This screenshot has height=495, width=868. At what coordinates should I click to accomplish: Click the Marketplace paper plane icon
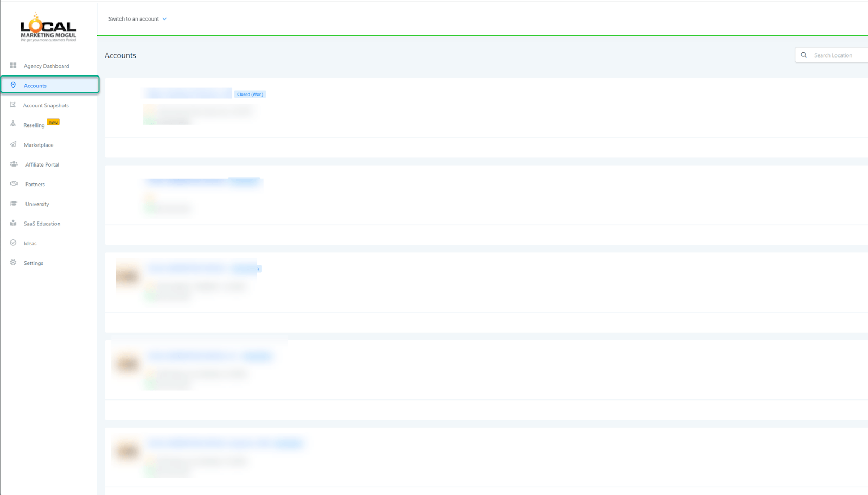click(13, 144)
